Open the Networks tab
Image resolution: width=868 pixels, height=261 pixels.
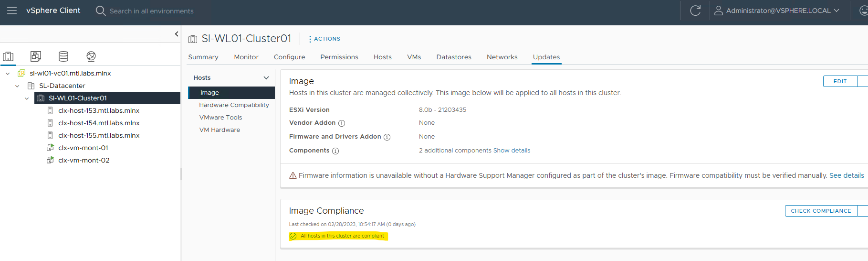coord(502,57)
